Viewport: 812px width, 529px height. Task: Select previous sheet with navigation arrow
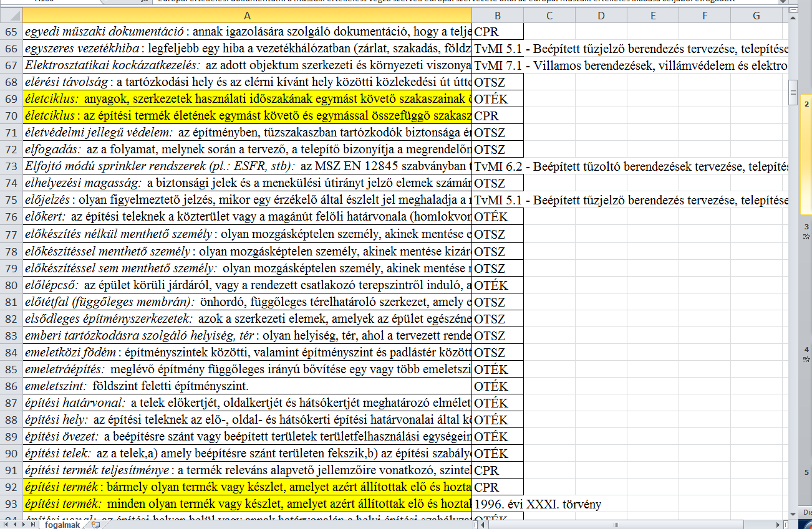14,525
